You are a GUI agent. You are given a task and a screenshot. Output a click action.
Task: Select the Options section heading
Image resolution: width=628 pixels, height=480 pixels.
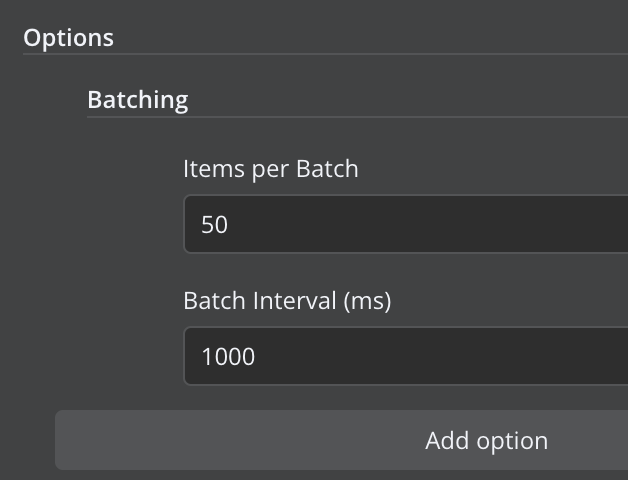68,38
